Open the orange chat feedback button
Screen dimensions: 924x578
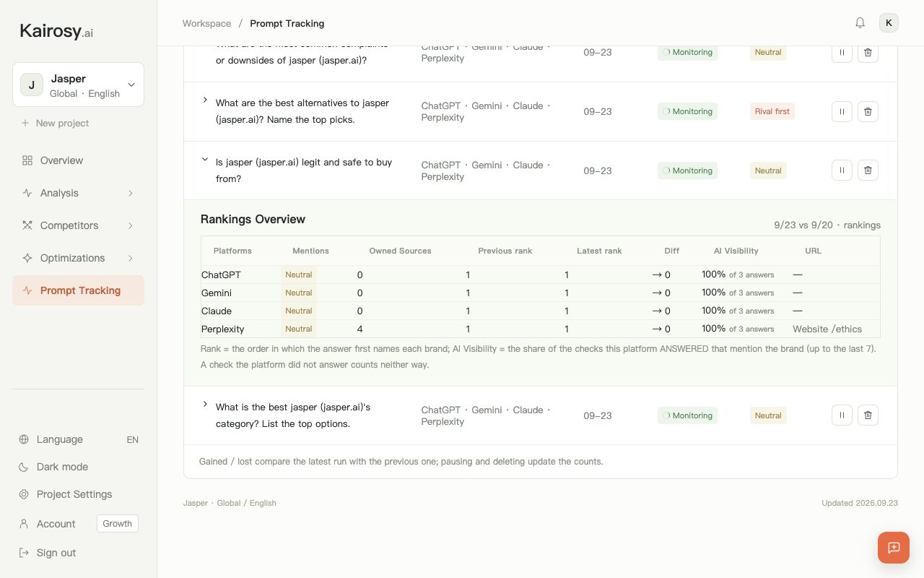pyautogui.click(x=894, y=548)
